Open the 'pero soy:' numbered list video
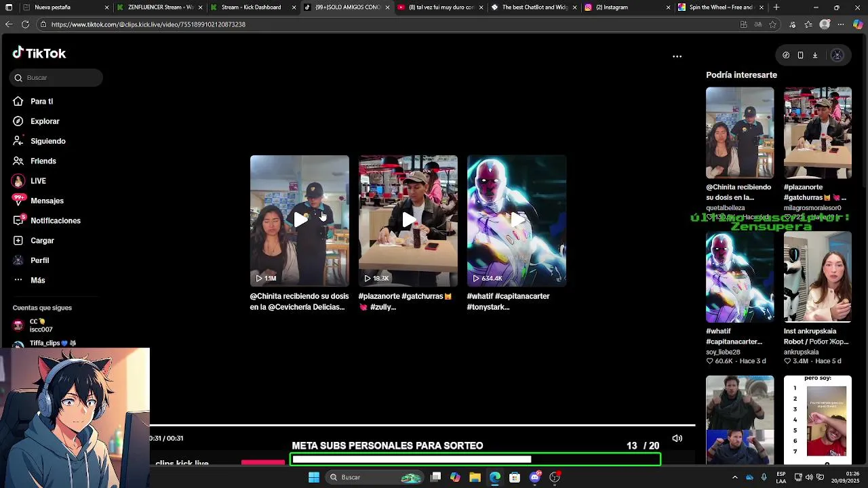Screen dimensions: 868x488 tap(818, 419)
